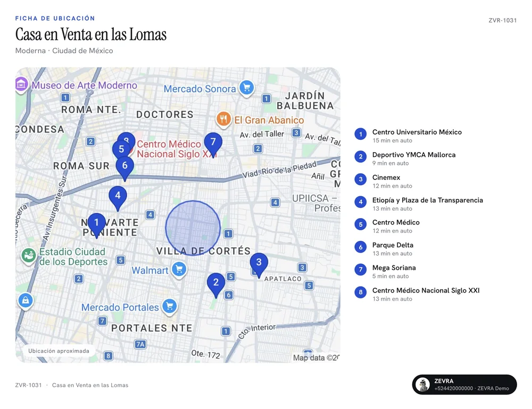The image size is (532, 409).
Task: Click the Ficha de Ubicación section label
Action: 55,18
